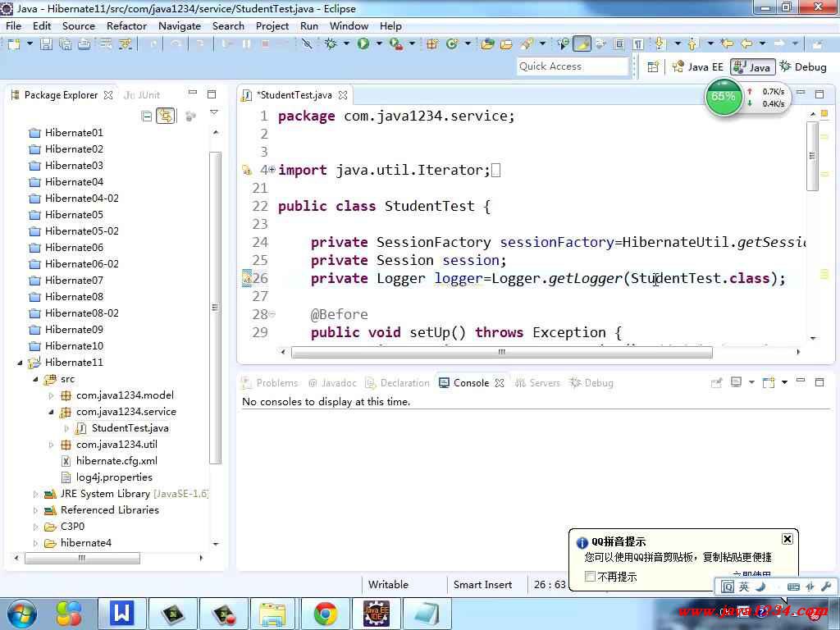840x630 pixels.
Task: Collapse the Hibernate11 project node
Action: (20, 363)
